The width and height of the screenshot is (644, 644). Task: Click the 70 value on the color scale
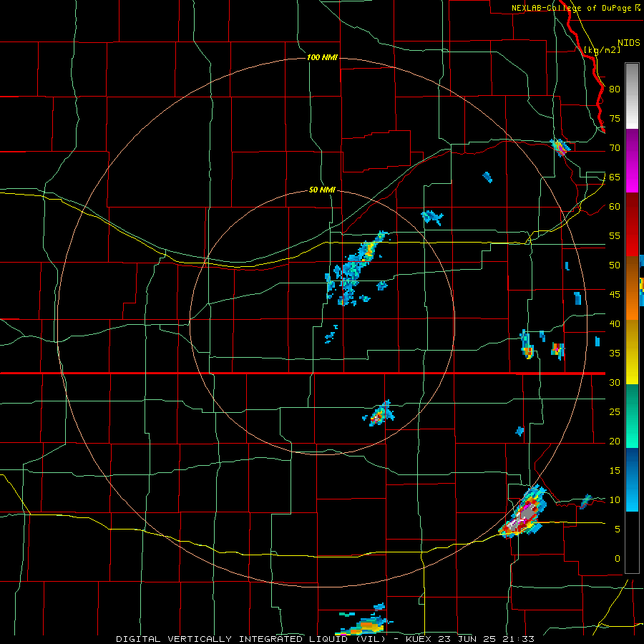[615, 148]
